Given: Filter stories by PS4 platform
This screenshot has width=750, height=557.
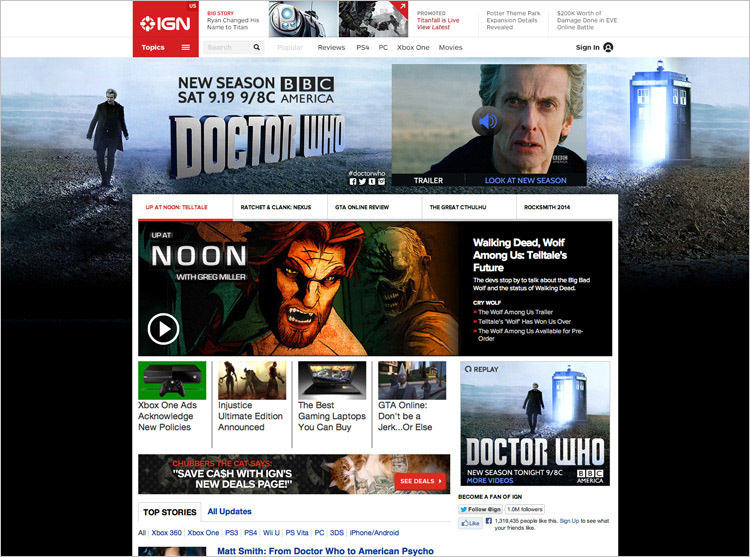Looking at the screenshot, I should 251,533.
